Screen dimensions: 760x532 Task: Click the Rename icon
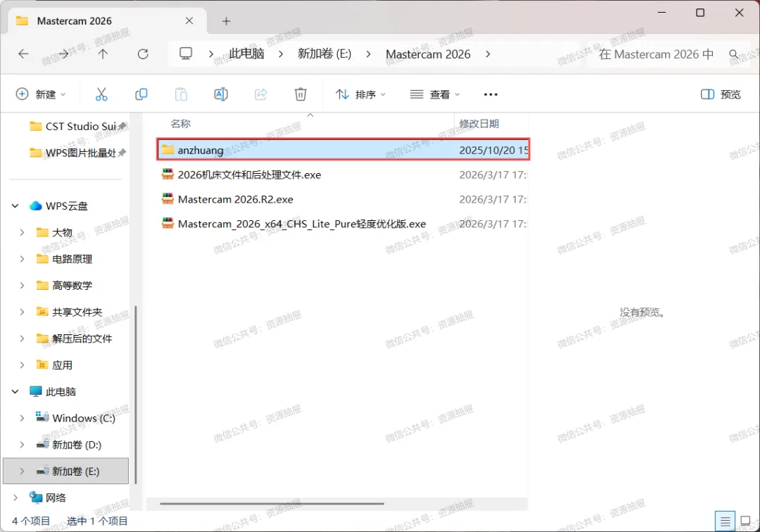(x=221, y=94)
